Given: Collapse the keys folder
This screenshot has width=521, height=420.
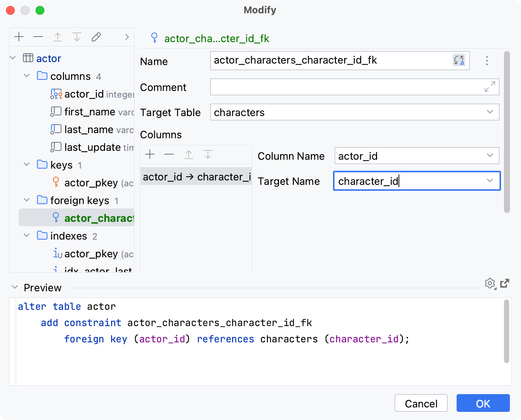Looking at the screenshot, I should 27,165.
